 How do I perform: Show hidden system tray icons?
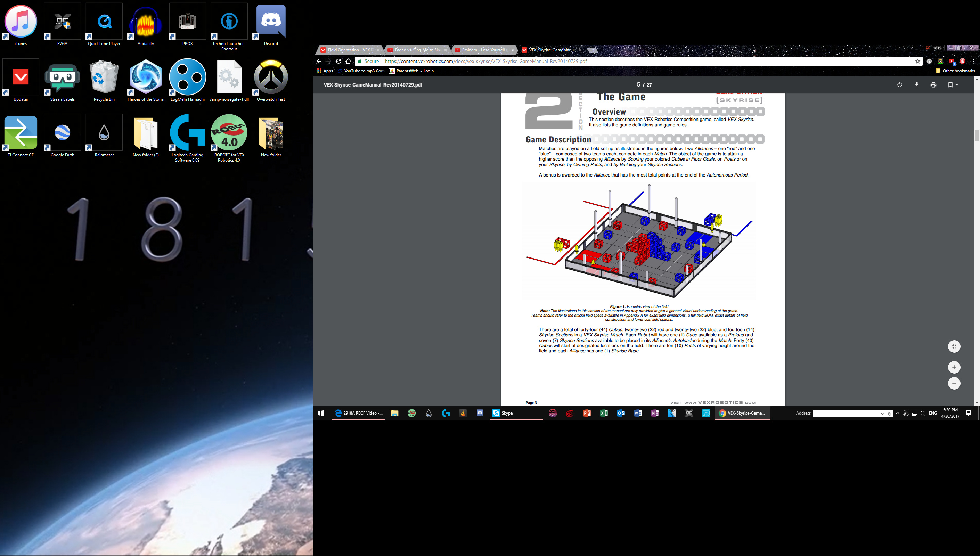click(898, 413)
